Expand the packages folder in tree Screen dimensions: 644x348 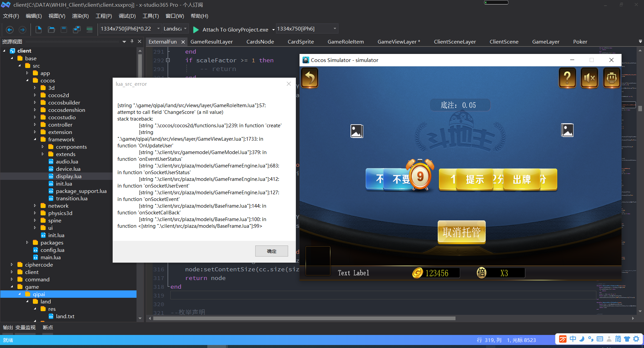tap(27, 243)
